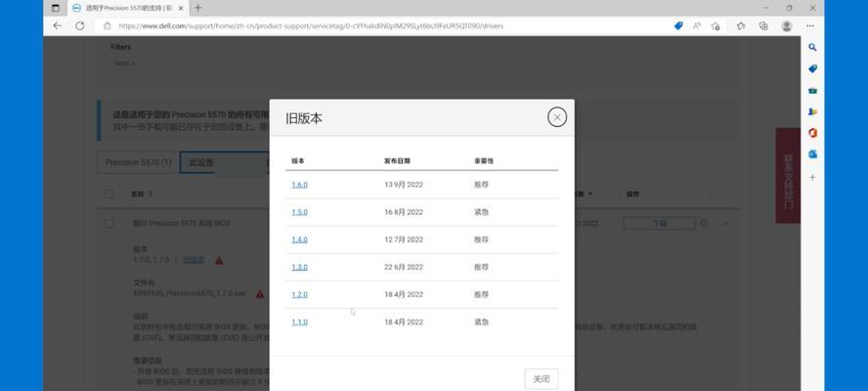Open BIOS version 1.6.0 link

click(x=299, y=185)
